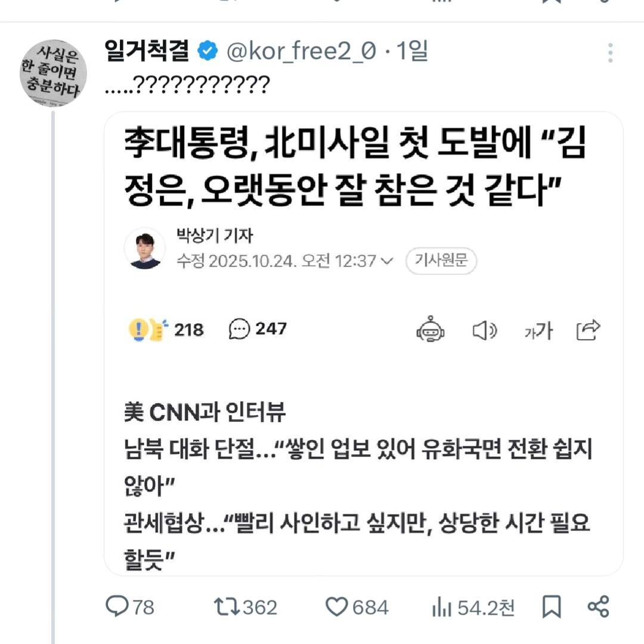Play the article aloud via the speaker icon

tap(485, 330)
